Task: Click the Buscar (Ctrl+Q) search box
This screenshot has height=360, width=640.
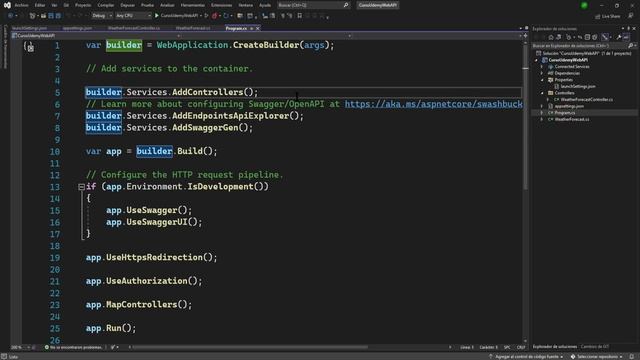Action: pyautogui.click(x=313, y=5)
